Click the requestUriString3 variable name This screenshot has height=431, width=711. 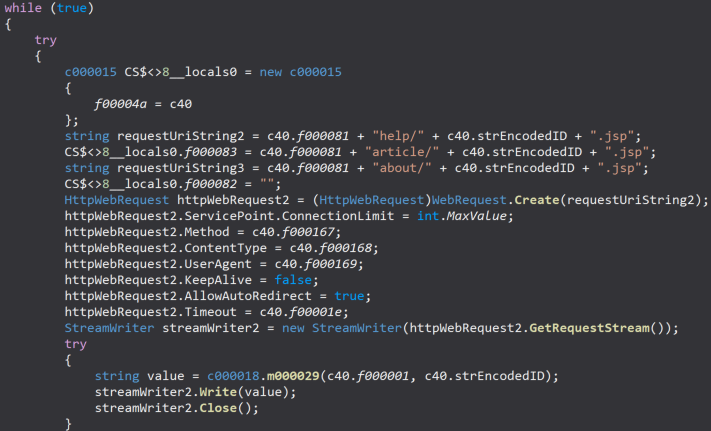click(x=180, y=168)
